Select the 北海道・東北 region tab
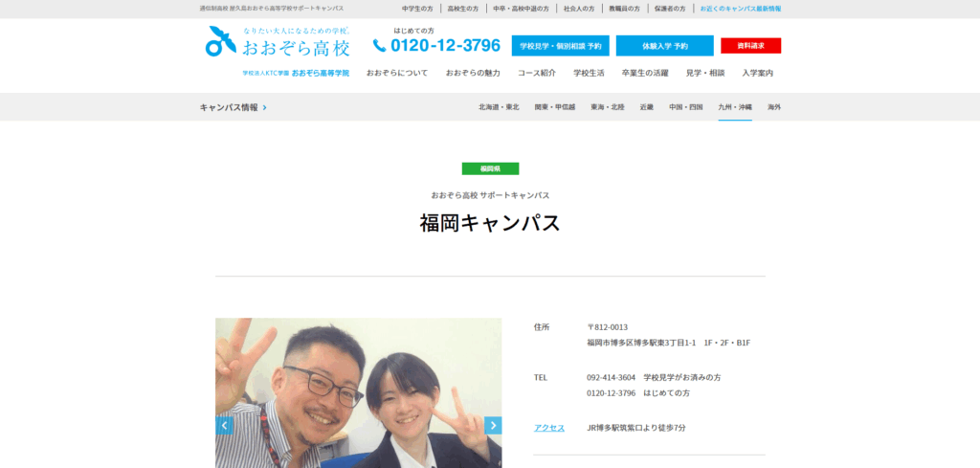Image resolution: width=980 pixels, height=468 pixels. (x=499, y=107)
